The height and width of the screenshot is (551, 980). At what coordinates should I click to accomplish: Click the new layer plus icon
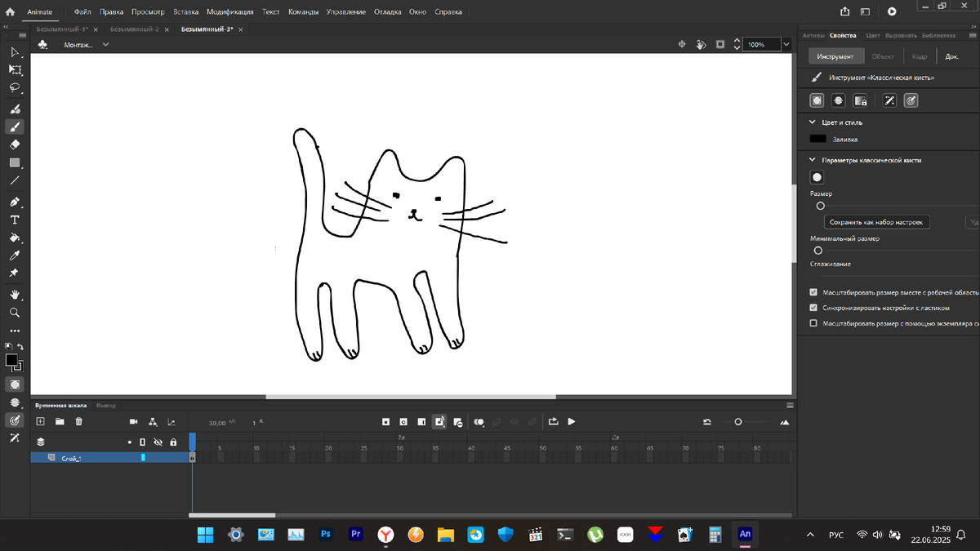pos(40,422)
